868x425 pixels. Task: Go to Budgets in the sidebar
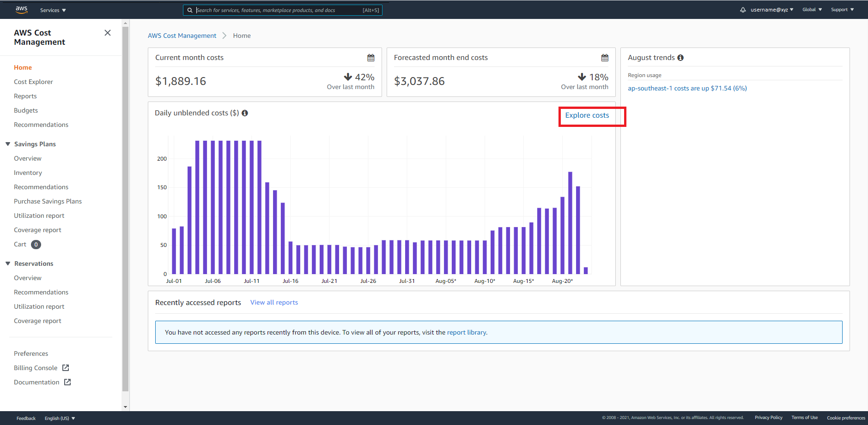(x=26, y=110)
